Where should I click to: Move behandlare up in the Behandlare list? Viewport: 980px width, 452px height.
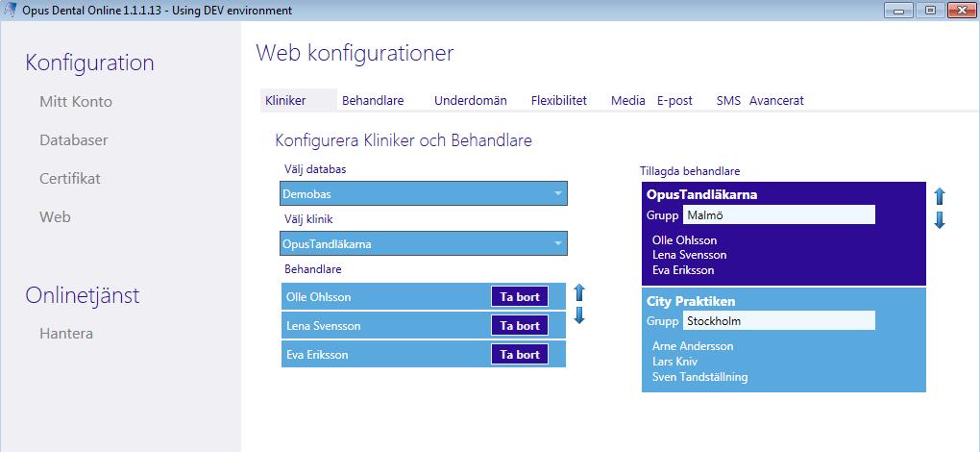[x=578, y=292]
